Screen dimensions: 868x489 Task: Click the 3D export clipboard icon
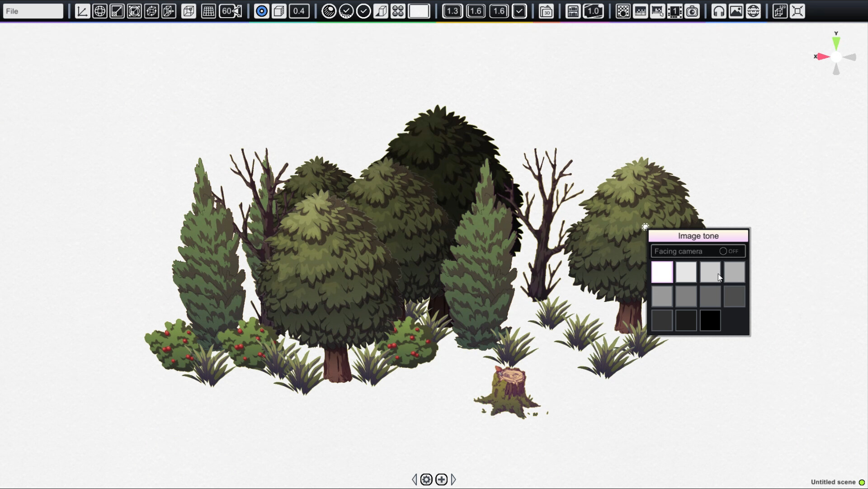pyautogui.click(x=547, y=11)
